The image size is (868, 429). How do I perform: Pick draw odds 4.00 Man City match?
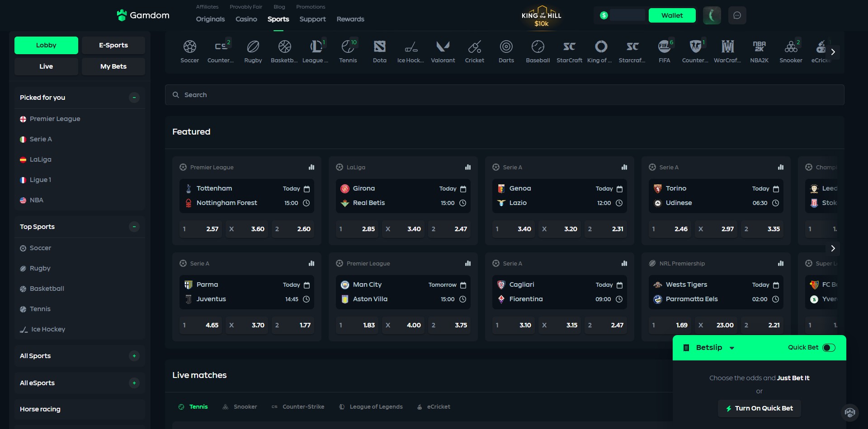coord(403,325)
